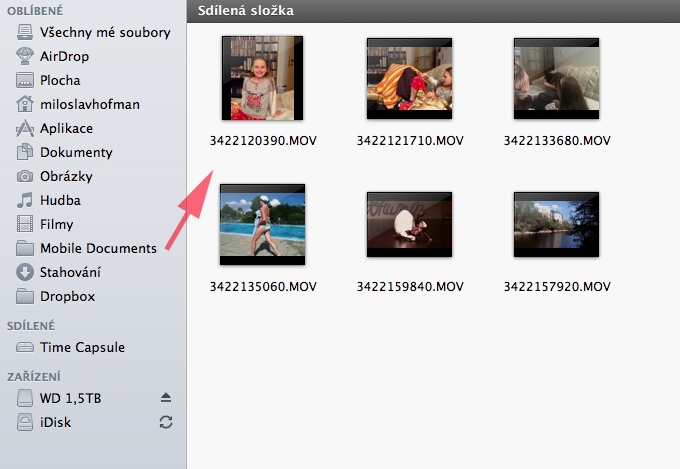This screenshot has height=469, width=680.
Task: Select Plocha in the sidebar
Action: tap(60, 80)
